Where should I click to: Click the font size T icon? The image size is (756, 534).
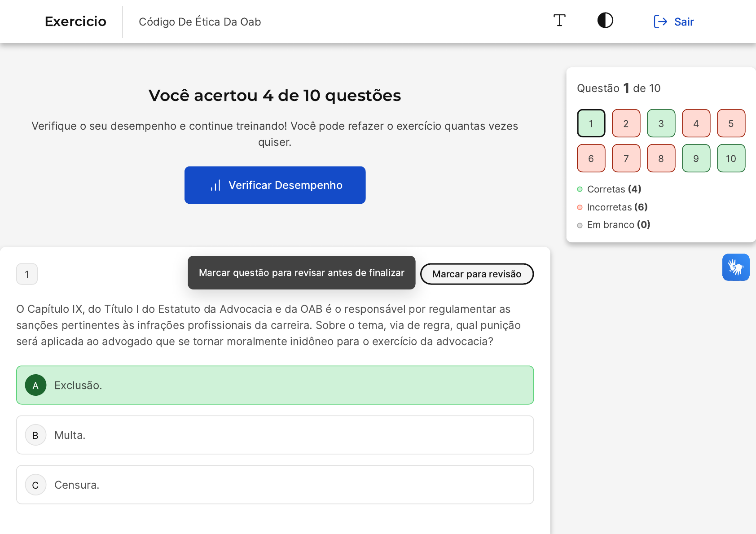point(559,21)
